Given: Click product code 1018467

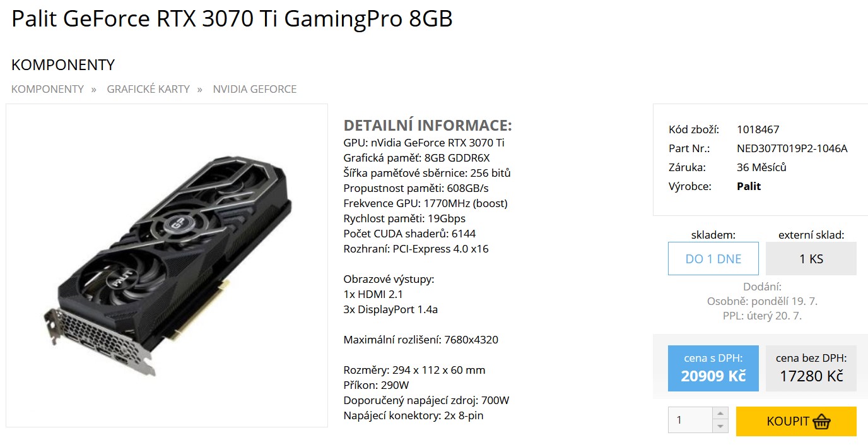Looking at the screenshot, I should pos(758,129).
